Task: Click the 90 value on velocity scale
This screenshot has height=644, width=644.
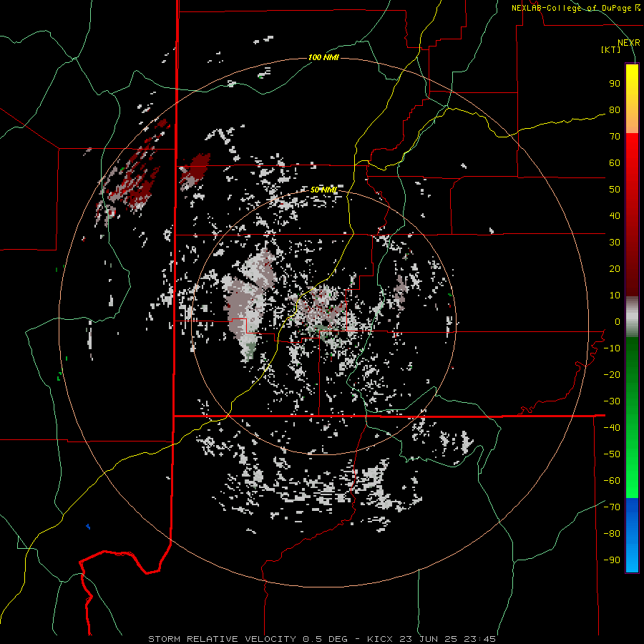Action: pos(615,84)
